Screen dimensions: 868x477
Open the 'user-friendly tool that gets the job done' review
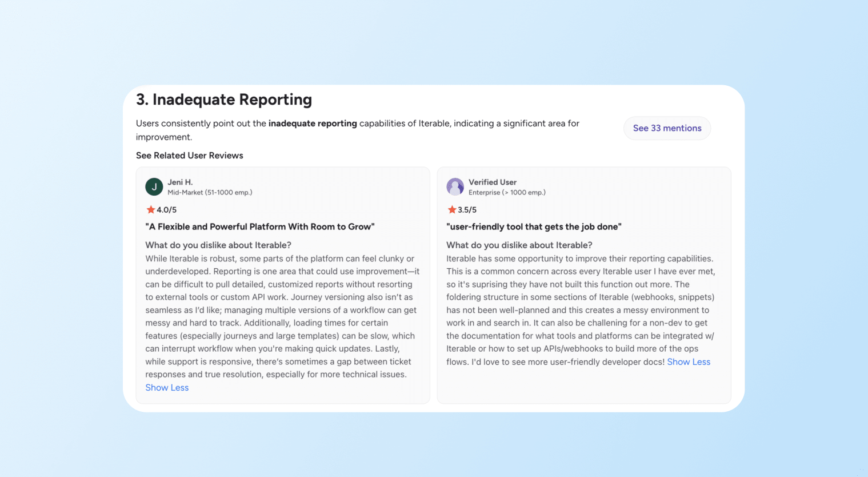coord(534,226)
